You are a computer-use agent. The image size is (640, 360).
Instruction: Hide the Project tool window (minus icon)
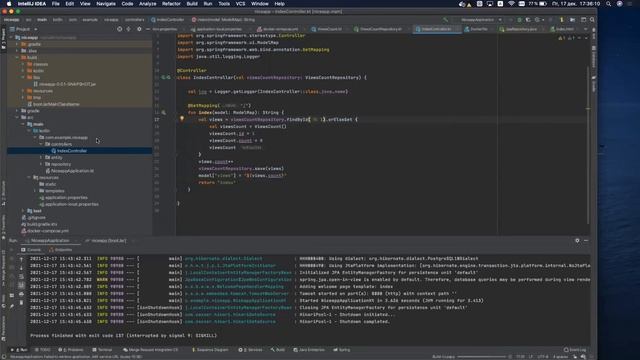pos(148,29)
